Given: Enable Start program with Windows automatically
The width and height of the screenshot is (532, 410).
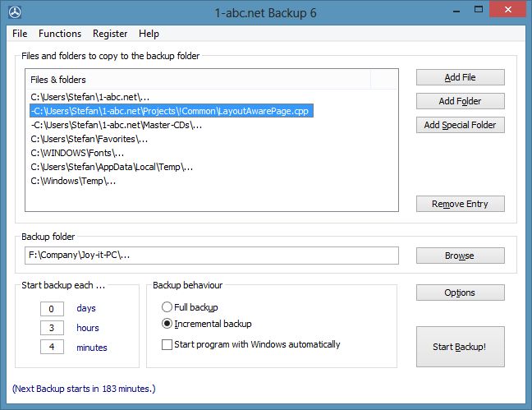Looking at the screenshot, I should (x=167, y=344).
